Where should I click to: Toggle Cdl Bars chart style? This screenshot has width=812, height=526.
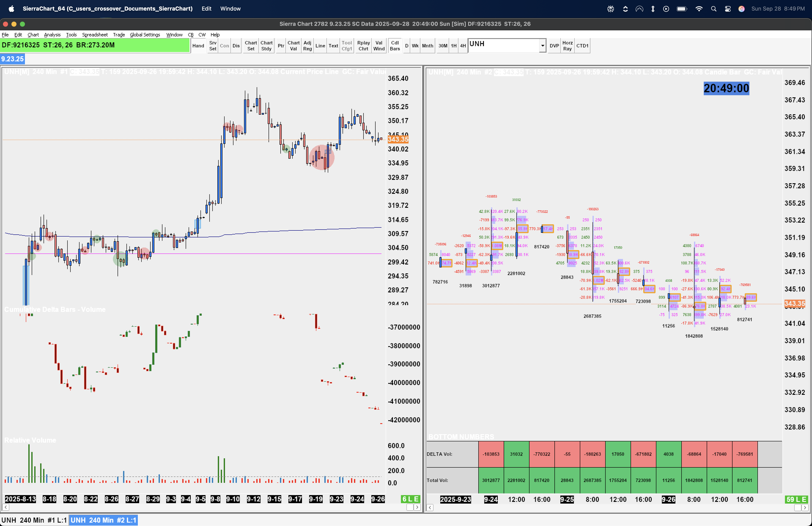pyautogui.click(x=395, y=46)
